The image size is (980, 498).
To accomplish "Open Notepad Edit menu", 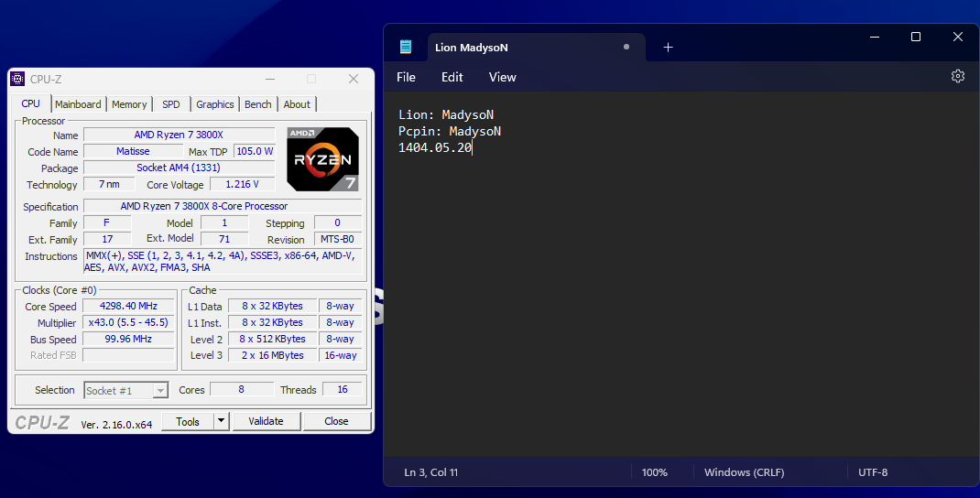I will pos(452,77).
